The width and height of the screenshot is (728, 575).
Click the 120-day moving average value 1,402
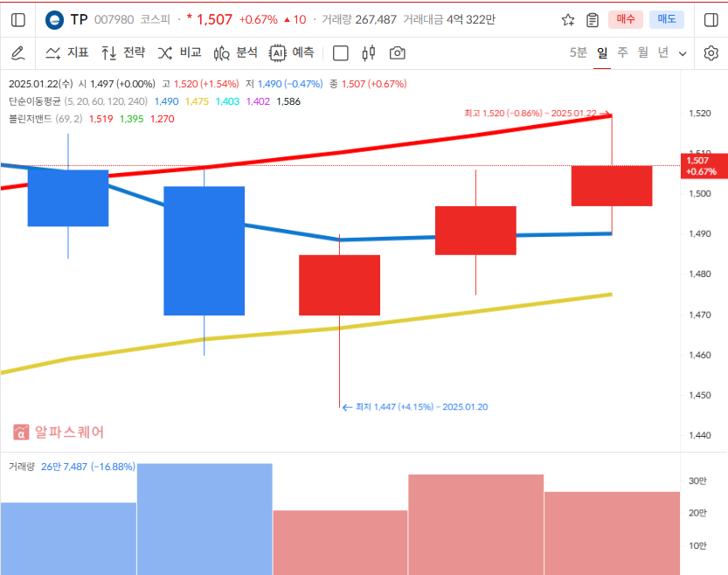pyautogui.click(x=258, y=101)
